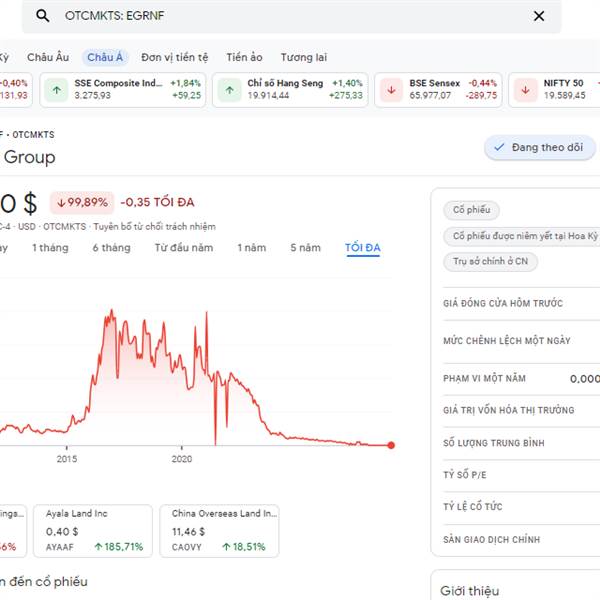
Task: Click the Cổ phiếu tag chip
Action: click(471, 210)
